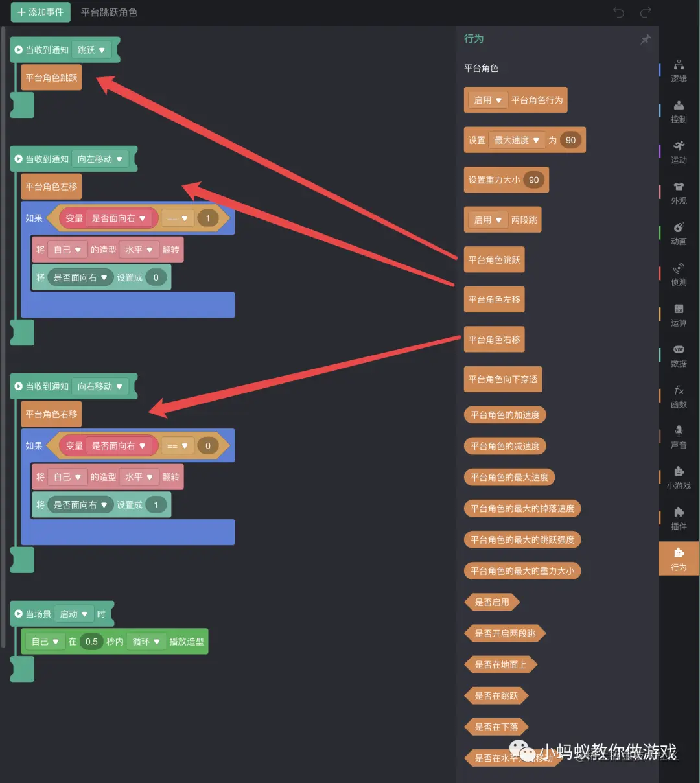Open the 逻辑 (logic) block category
This screenshot has width=700, height=783.
click(679, 71)
